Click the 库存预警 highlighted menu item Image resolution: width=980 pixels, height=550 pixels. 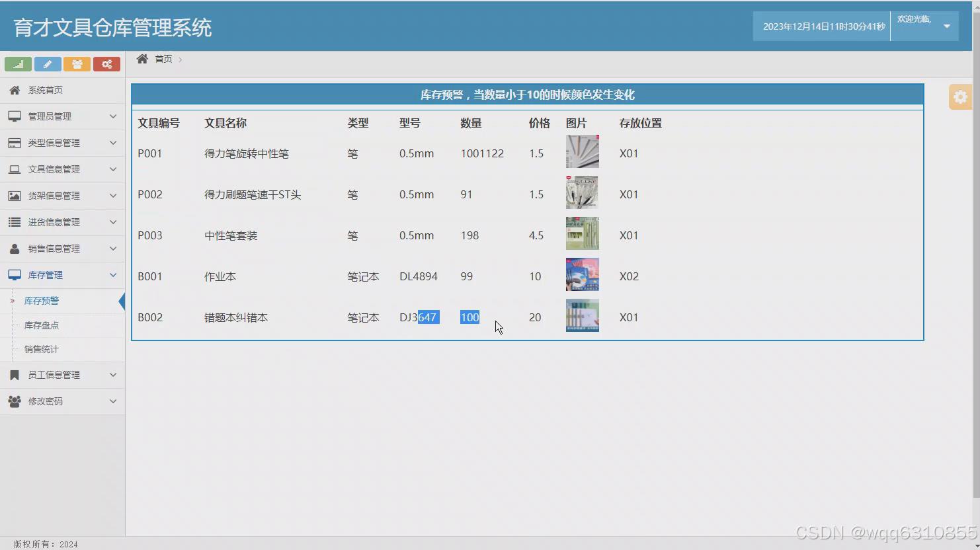point(42,300)
